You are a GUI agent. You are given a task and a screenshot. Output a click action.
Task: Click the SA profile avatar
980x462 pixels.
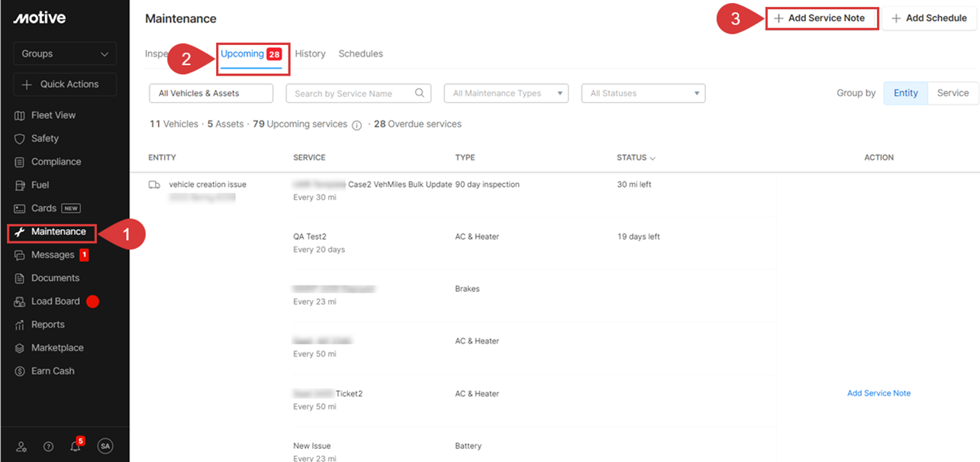click(x=105, y=447)
